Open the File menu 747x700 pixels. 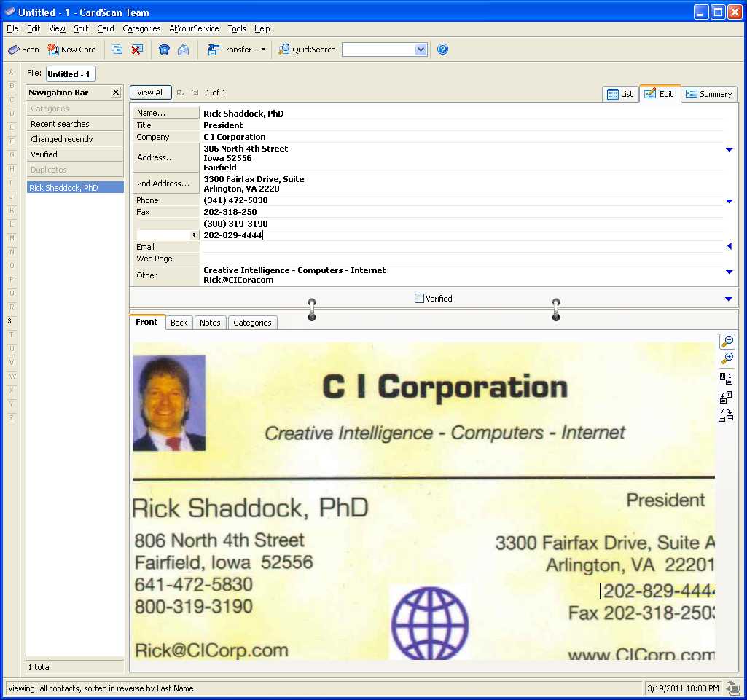[12, 28]
